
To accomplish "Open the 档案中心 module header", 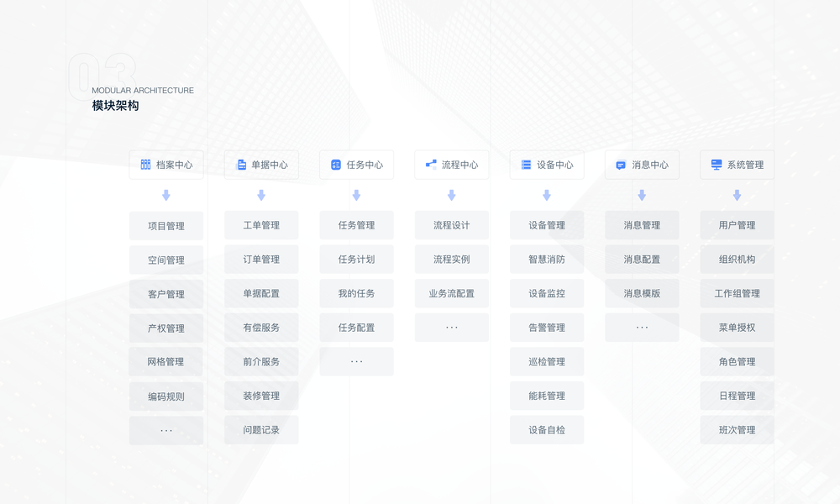I will click(x=166, y=165).
